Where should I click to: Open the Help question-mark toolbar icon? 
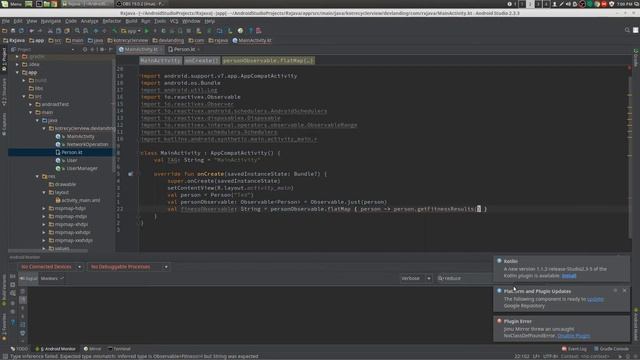[x=250, y=31]
